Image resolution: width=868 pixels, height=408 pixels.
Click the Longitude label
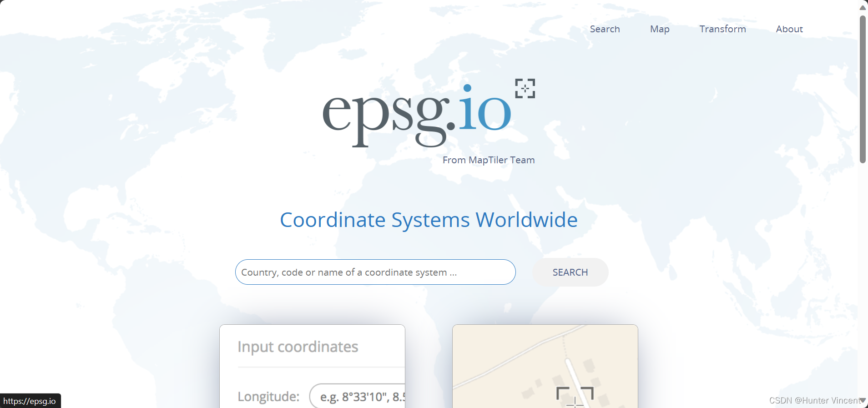(268, 397)
